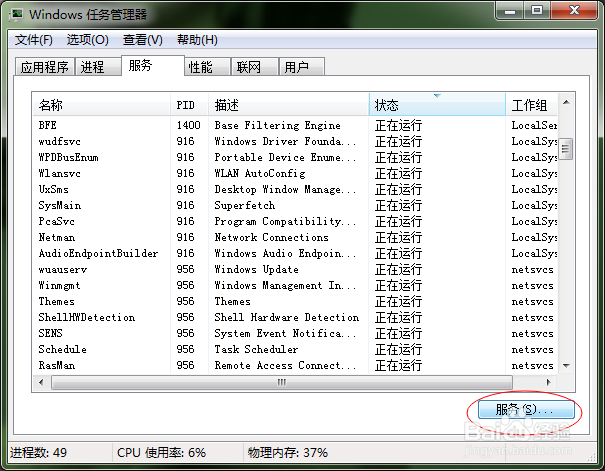Switch to the 进程 tab
605x471 pixels.
(x=98, y=67)
